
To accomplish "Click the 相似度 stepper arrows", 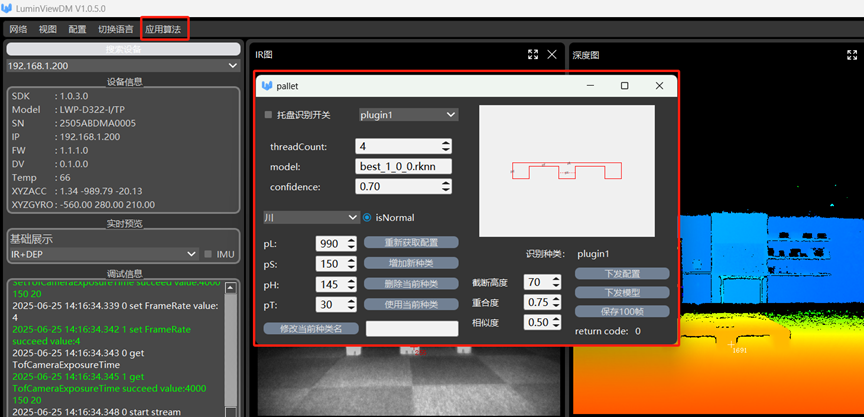I will (x=556, y=322).
